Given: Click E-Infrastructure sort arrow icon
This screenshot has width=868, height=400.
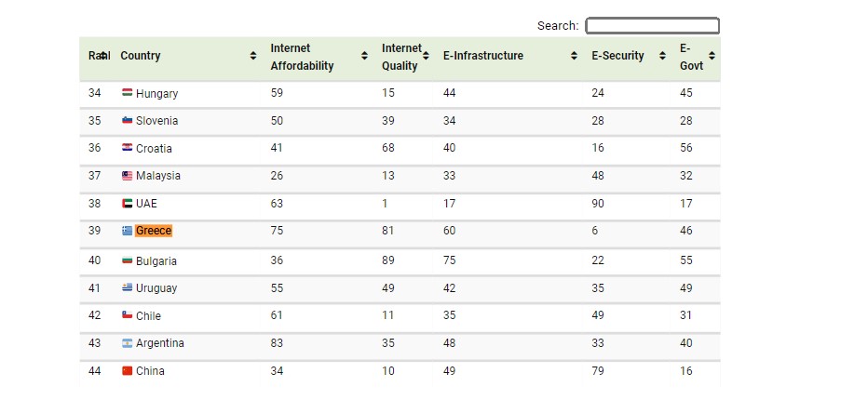Looking at the screenshot, I should click(574, 55).
